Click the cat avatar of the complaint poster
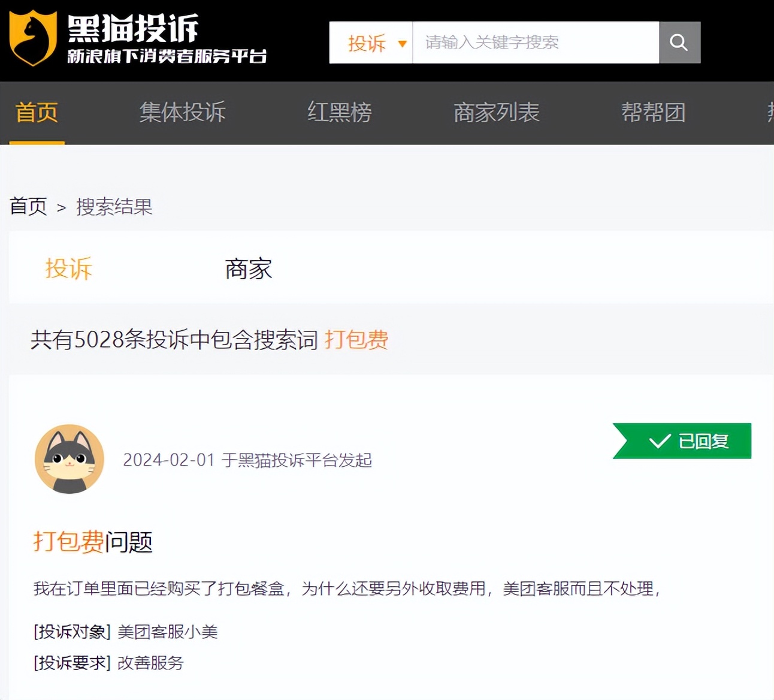This screenshot has width=774, height=700. click(x=69, y=459)
